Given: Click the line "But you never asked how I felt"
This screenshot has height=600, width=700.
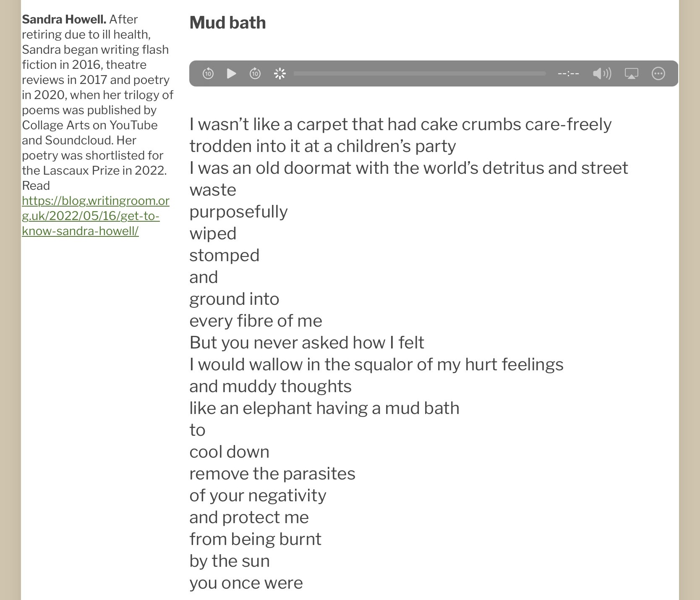Looking at the screenshot, I should tap(307, 343).
